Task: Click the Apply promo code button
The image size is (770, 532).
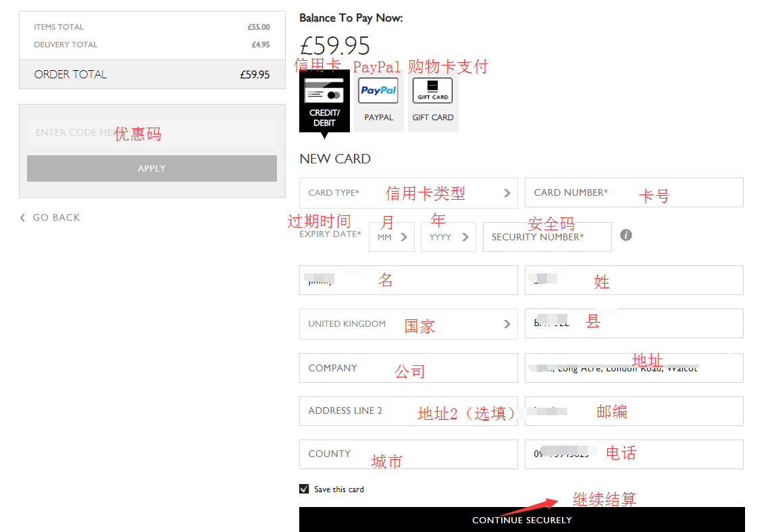Action: pyautogui.click(x=152, y=169)
